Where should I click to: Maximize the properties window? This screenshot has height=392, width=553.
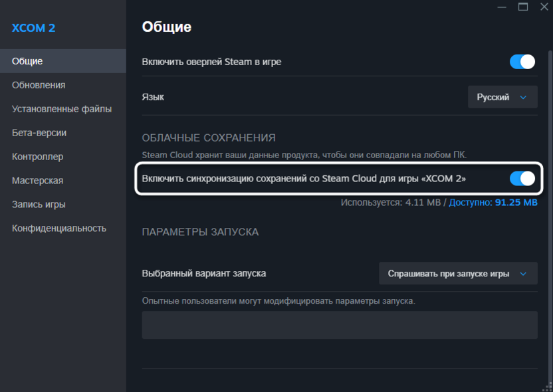point(523,7)
